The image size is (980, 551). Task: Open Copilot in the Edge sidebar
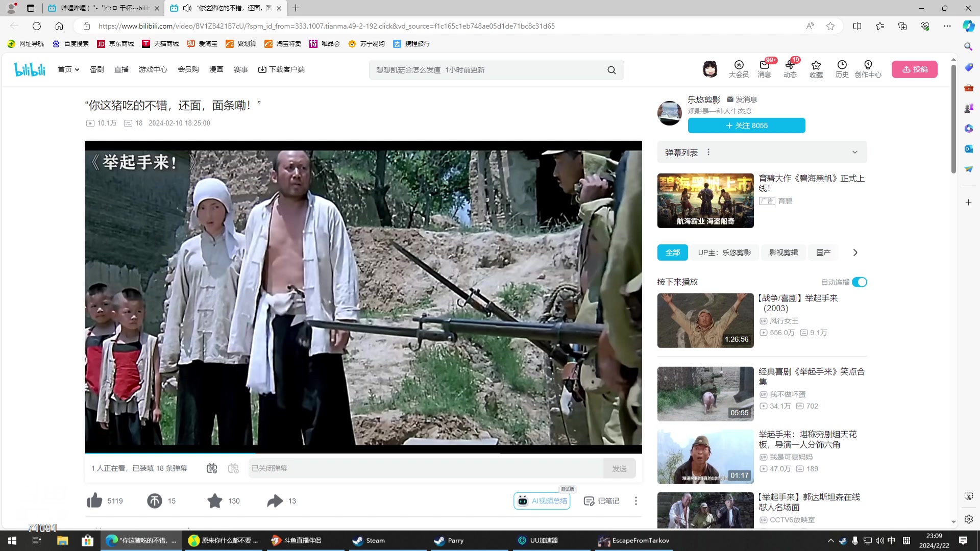point(968,26)
